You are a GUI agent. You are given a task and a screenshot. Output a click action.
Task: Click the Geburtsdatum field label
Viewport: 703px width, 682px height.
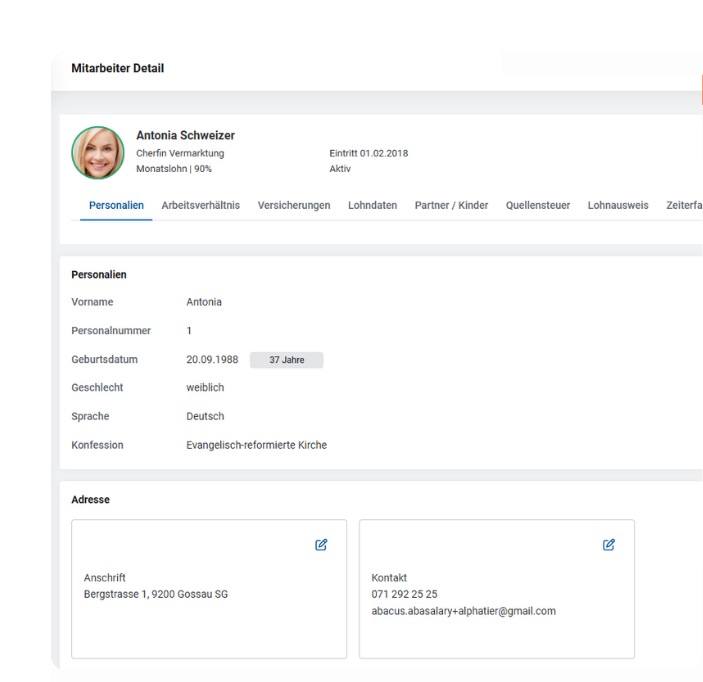[104, 360]
